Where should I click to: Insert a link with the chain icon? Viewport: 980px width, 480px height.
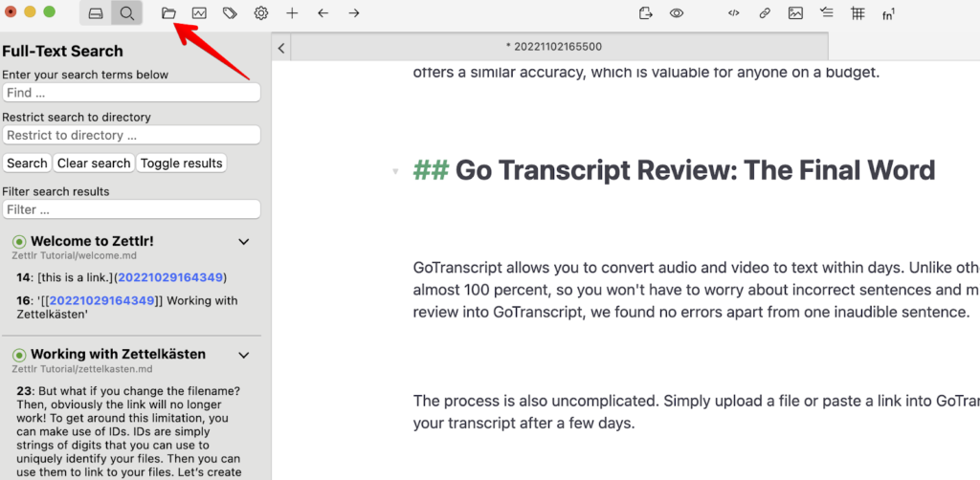point(765,13)
